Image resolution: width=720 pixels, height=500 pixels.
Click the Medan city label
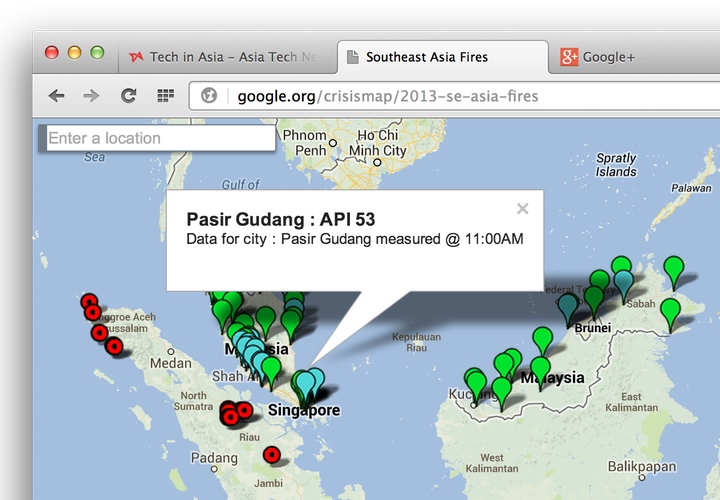pos(170,363)
